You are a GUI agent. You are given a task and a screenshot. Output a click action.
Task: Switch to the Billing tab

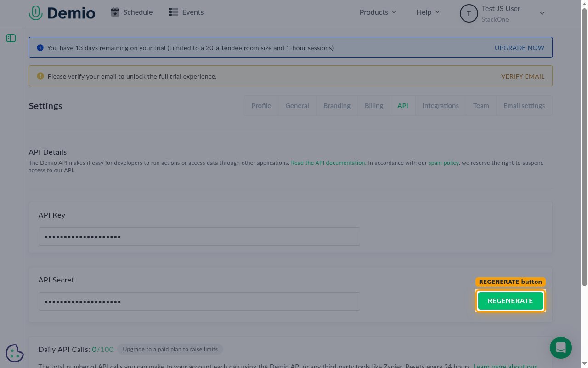(374, 106)
